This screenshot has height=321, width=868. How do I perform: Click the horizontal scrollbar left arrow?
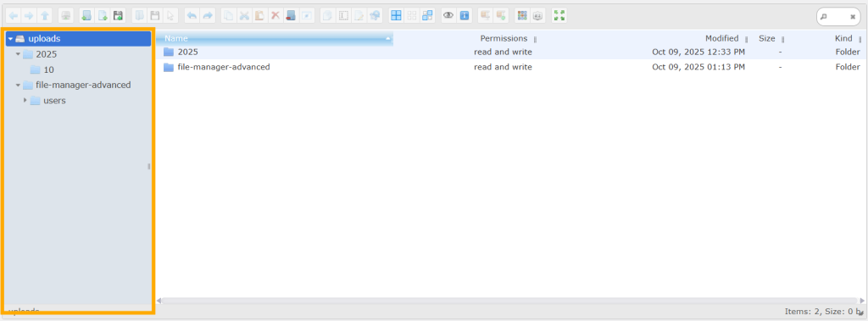(159, 301)
